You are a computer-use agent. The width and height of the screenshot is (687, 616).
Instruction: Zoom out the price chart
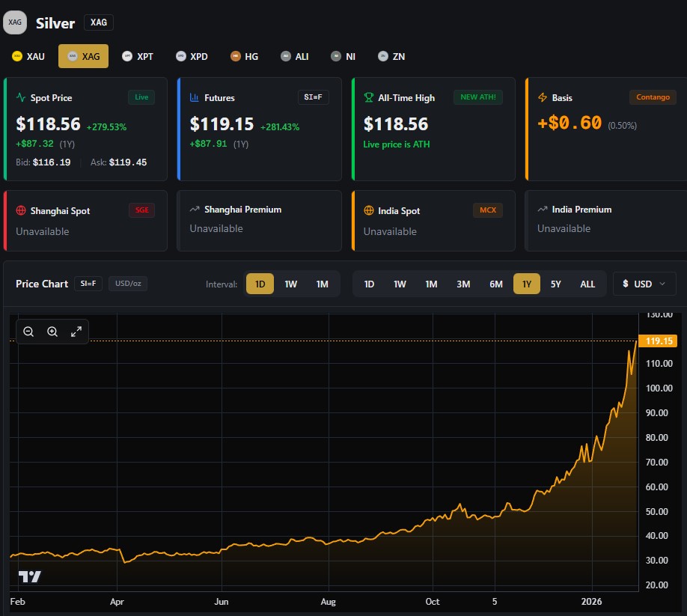pyautogui.click(x=28, y=332)
